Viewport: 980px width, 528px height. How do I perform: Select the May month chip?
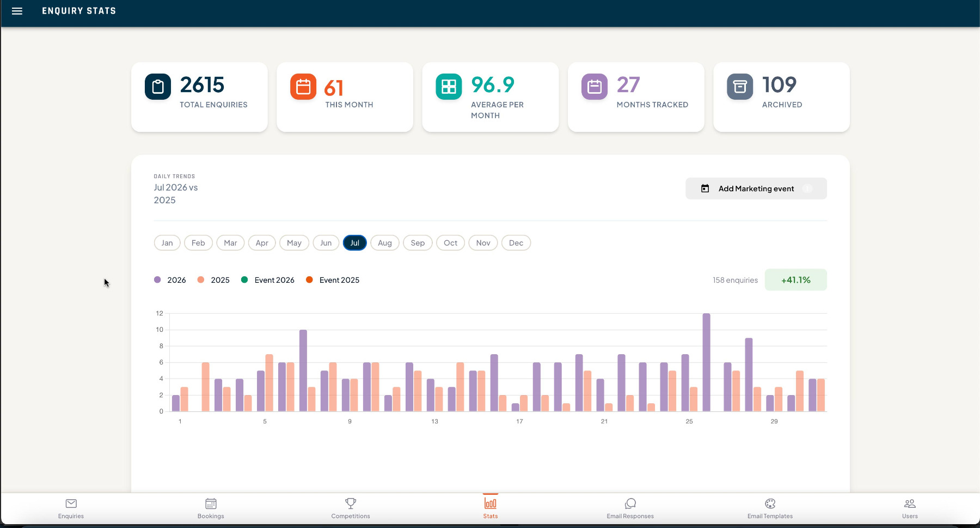click(294, 243)
